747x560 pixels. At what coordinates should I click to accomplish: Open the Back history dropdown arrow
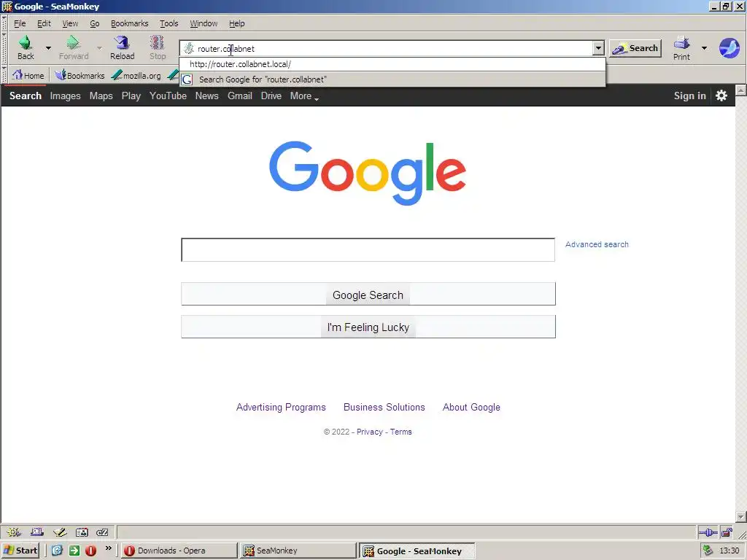(48, 47)
